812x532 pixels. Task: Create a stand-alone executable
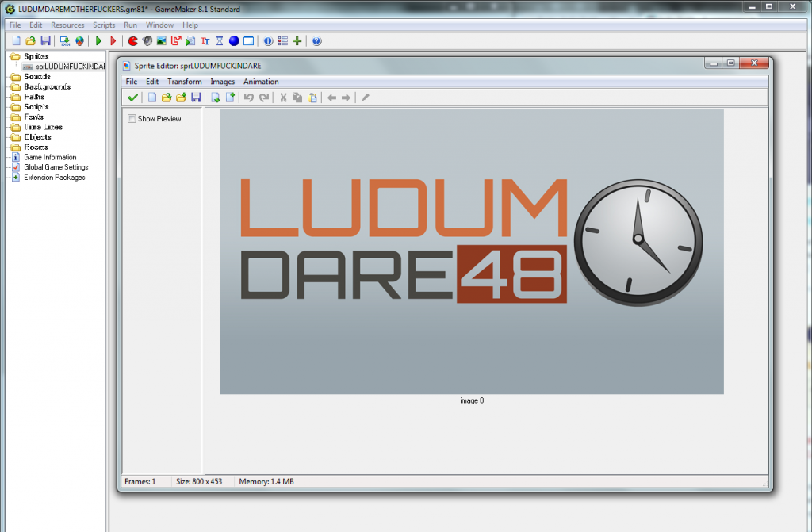(65, 41)
